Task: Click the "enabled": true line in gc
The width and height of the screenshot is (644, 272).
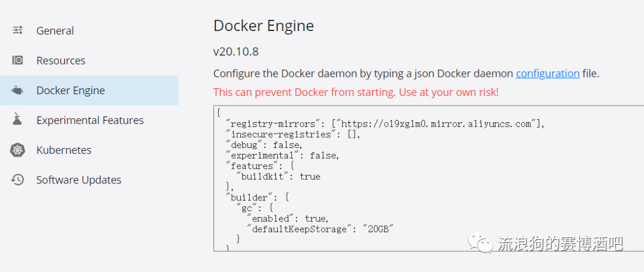Action: pyautogui.click(x=287, y=218)
